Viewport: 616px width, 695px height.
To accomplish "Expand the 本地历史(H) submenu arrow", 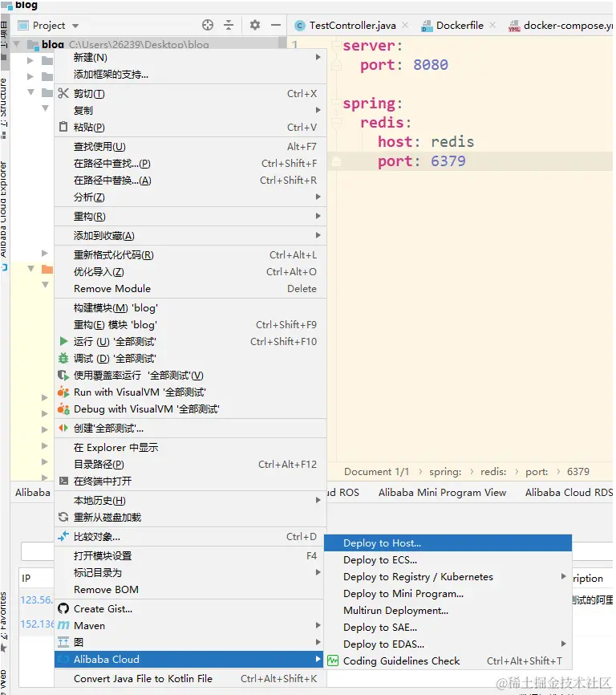I will click(x=318, y=500).
